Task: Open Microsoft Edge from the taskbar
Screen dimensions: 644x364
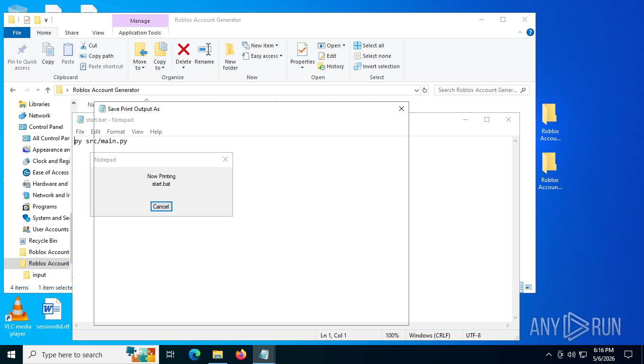Action: [x=195, y=355]
